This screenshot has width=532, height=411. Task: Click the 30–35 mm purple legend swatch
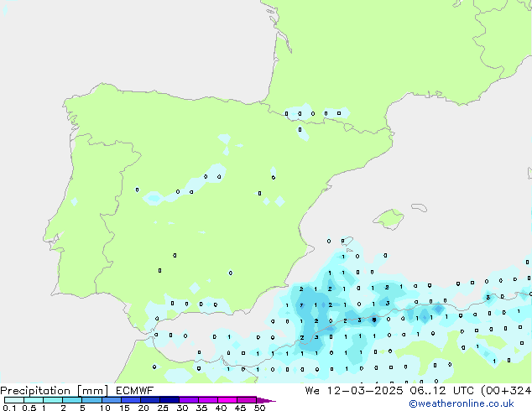pyautogui.click(x=189, y=400)
